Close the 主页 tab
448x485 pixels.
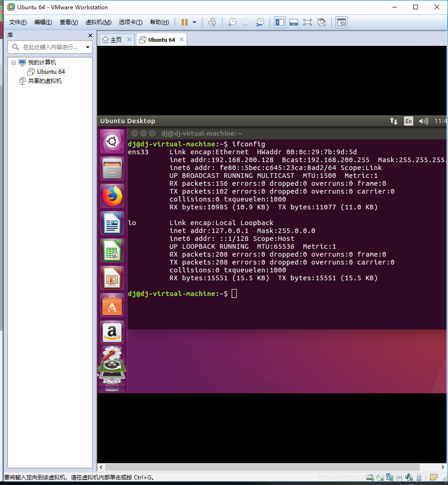129,39
